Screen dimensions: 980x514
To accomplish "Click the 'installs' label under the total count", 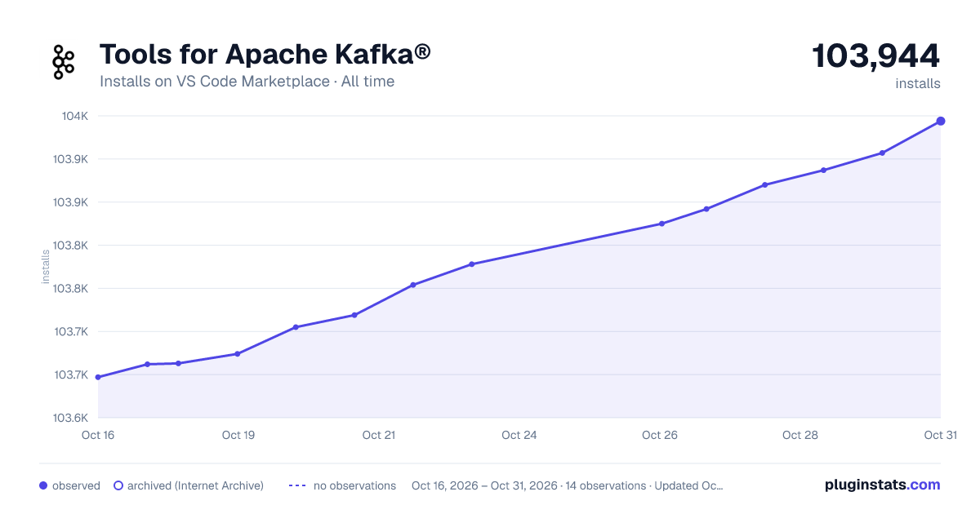I will 918,83.
